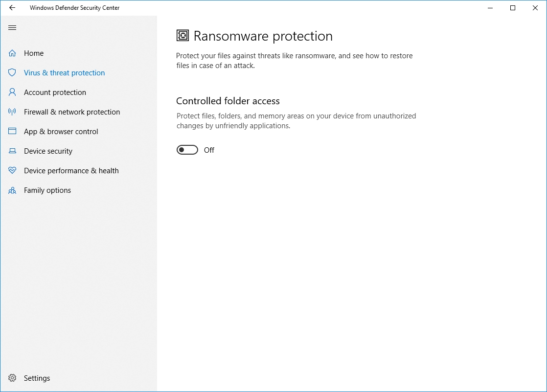Click the Account protection person icon
This screenshot has height=392, width=547.
coord(12,92)
